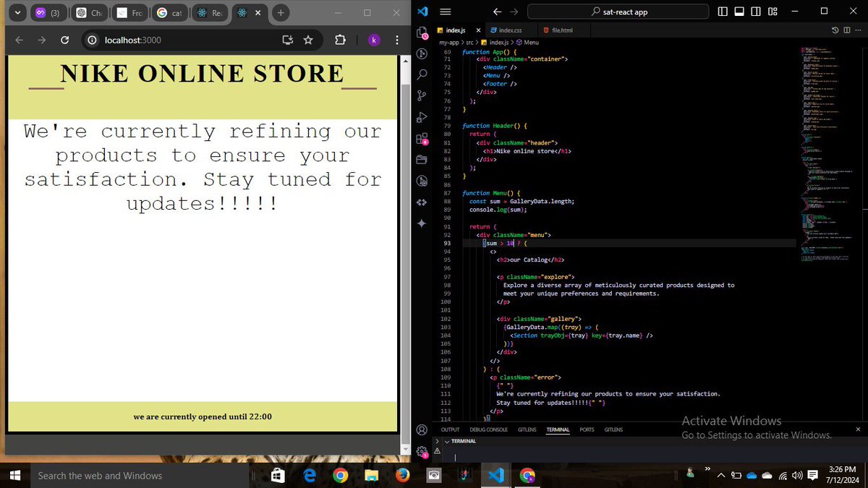Viewport: 868px width, 488px height.
Task: Open the editor timeline history icon
Action: pyautogui.click(x=835, y=30)
